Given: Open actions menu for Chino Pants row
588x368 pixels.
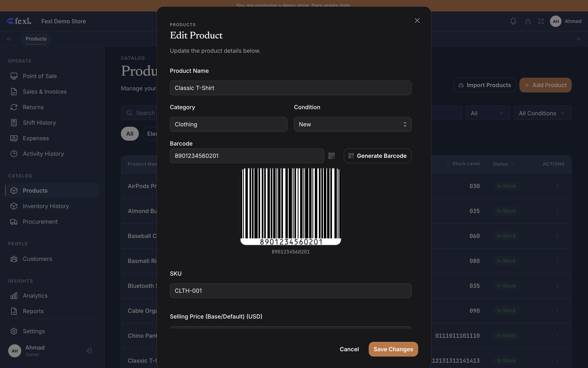Looking at the screenshot, I should [557, 336].
